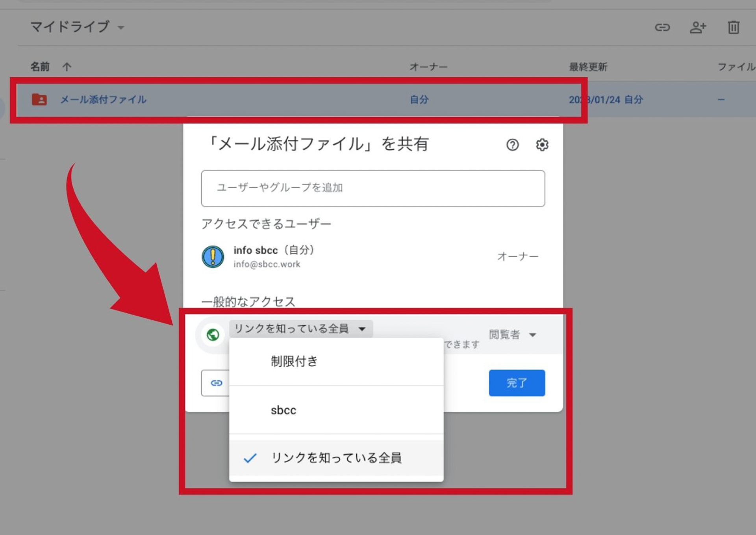The image size is (756, 535).
Task: Click the share person-plus icon
Action: (x=697, y=28)
